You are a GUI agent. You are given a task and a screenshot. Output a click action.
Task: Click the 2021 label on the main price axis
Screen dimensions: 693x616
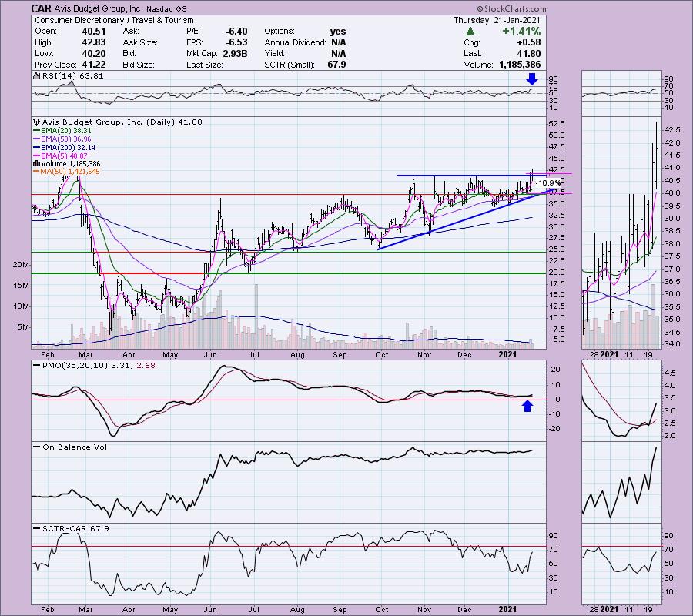tap(507, 354)
